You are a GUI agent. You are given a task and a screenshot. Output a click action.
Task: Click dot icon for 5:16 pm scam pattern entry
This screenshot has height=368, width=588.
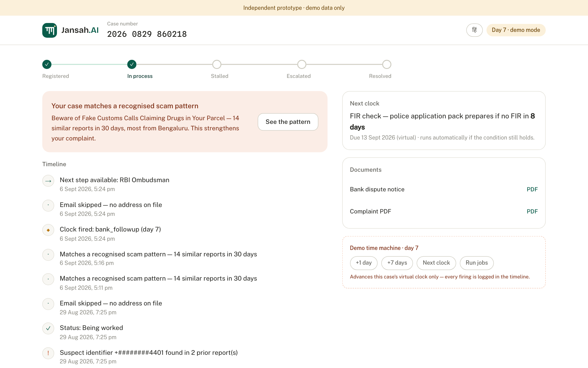[x=48, y=255]
